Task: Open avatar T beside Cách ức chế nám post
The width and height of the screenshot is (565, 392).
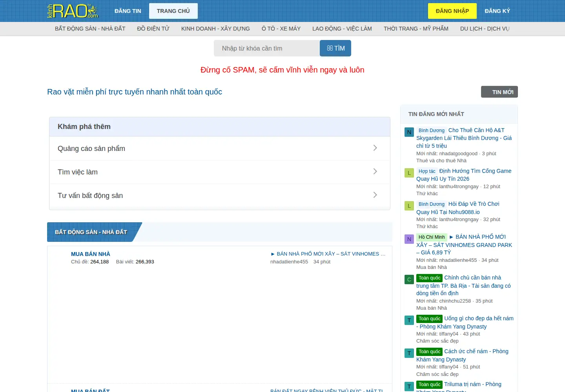Action: pyautogui.click(x=409, y=353)
